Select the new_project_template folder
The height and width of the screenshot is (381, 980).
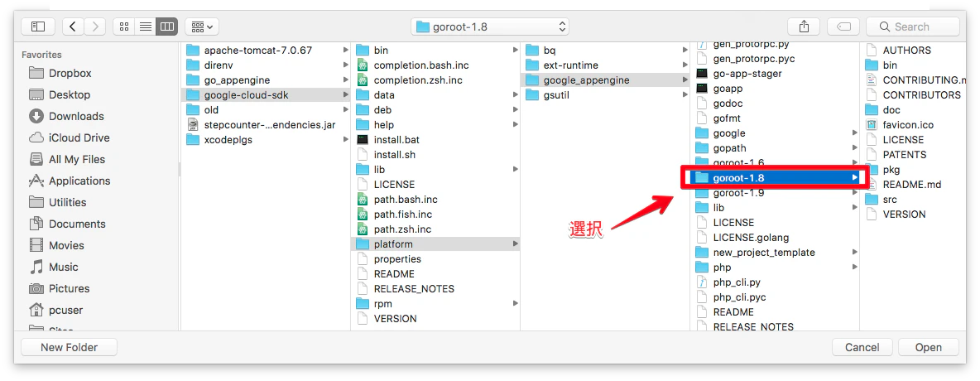coord(775,252)
